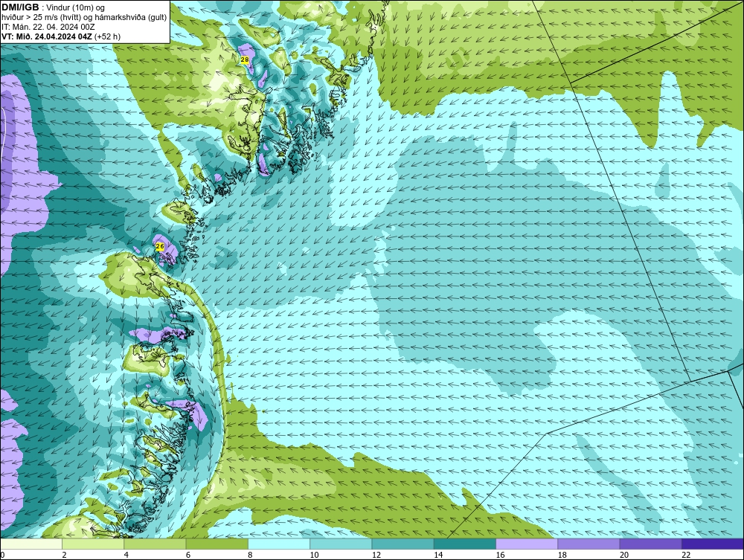
Task: Click the legend scale label 22
Action: (x=686, y=556)
